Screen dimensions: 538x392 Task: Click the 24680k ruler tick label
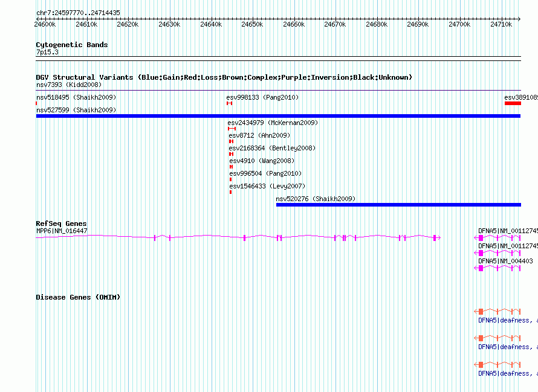(x=377, y=24)
